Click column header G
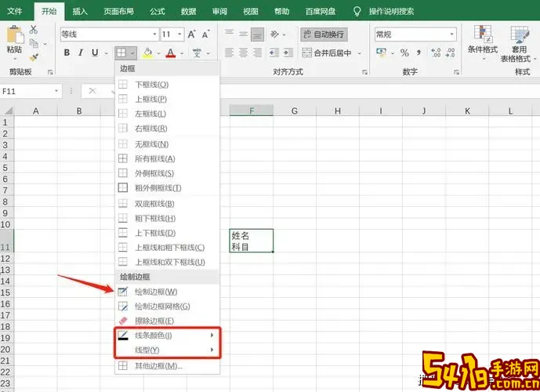This screenshot has height=392, width=540. point(295,111)
